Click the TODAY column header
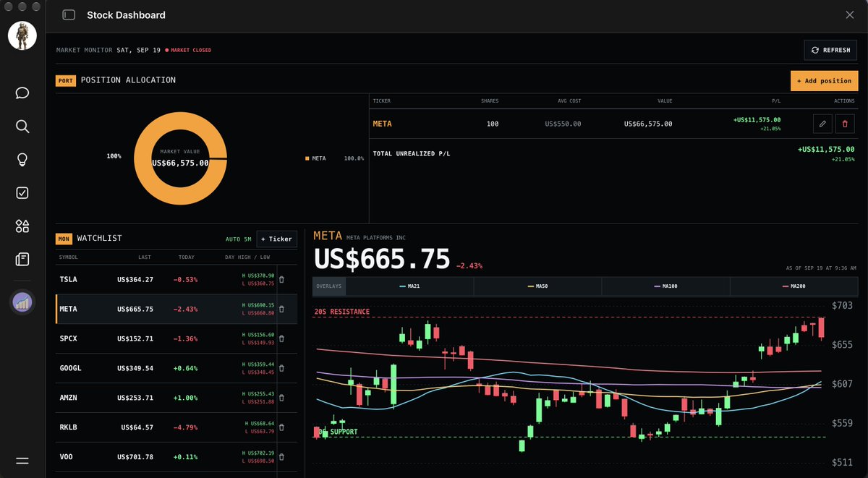 pos(187,257)
